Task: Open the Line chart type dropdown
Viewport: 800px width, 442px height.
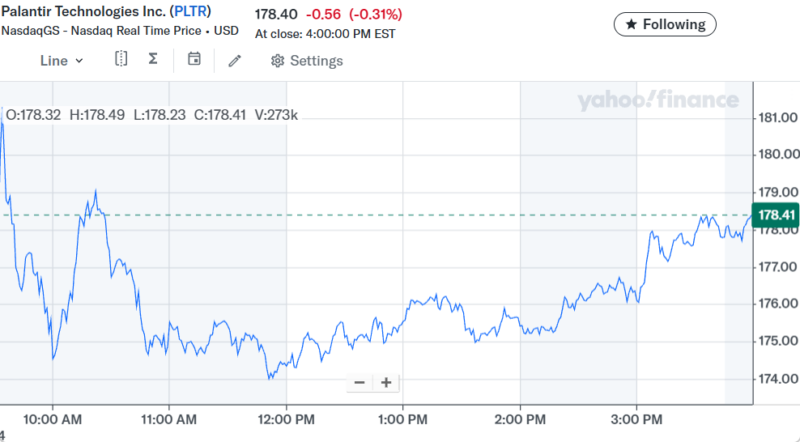Action: tap(61, 60)
